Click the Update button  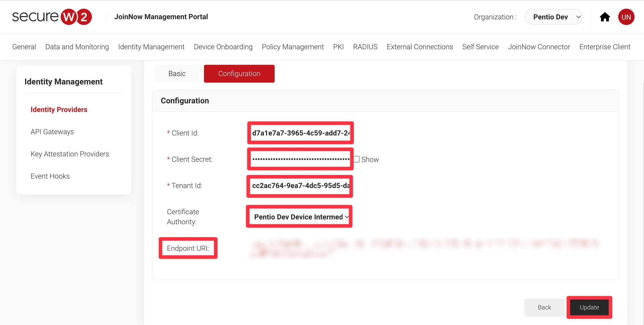[589, 307]
